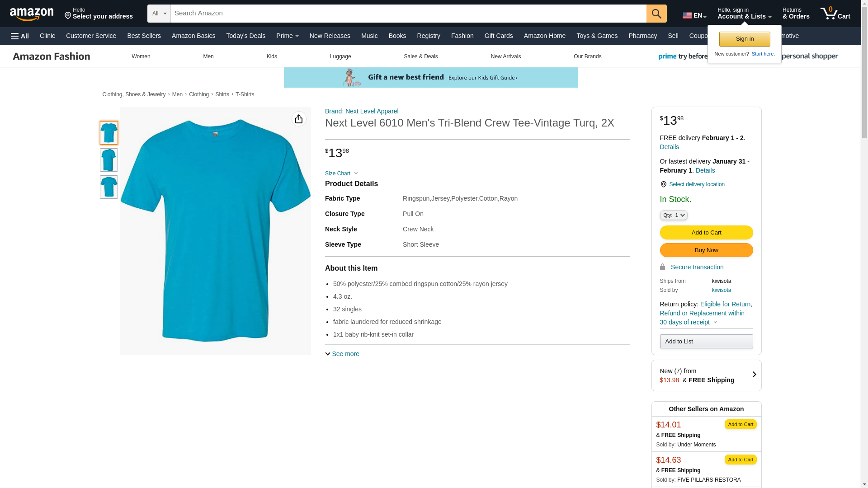This screenshot has width=868, height=488.
Task: Click the Amazon logo in header
Action: pyautogui.click(x=32, y=14)
